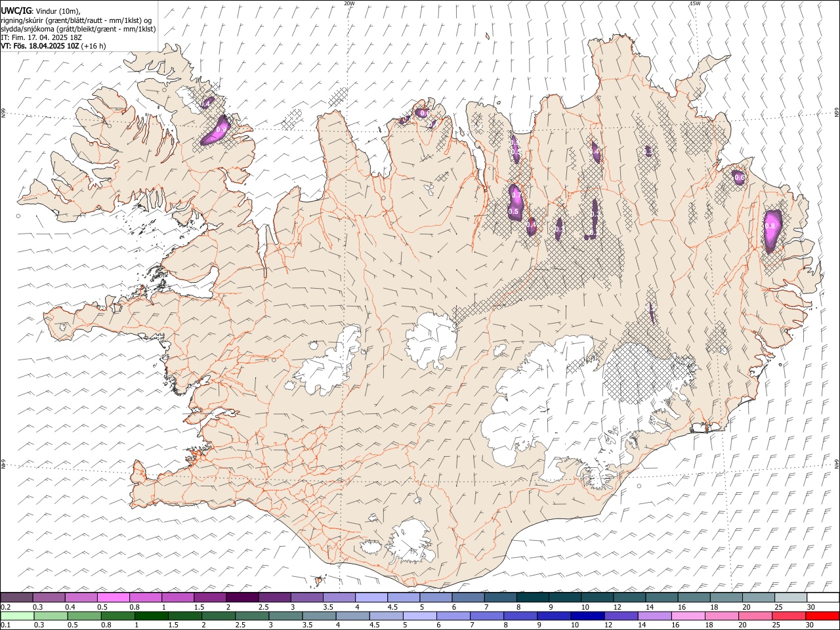
Task: Click the UWC/IG title text
Action: (x=15, y=10)
